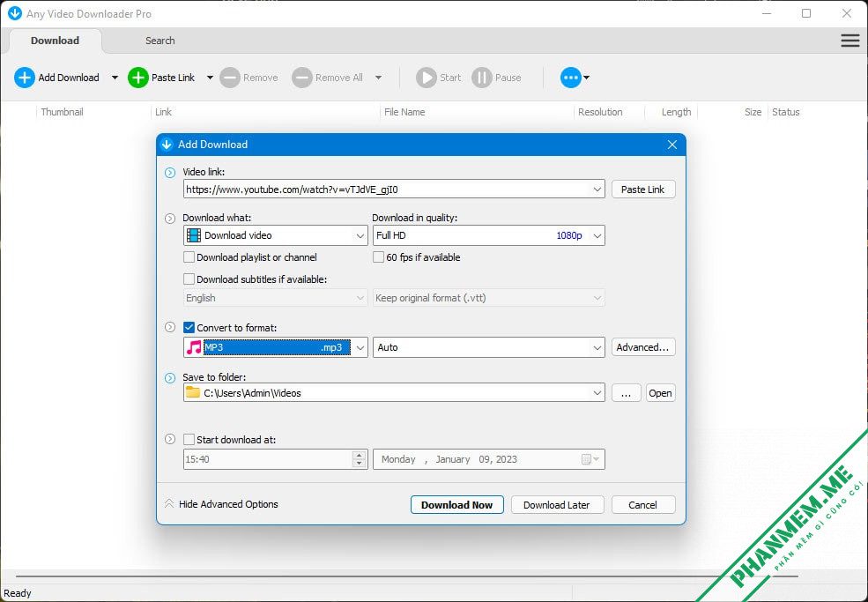Image resolution: width=868 pixels, height=602 pixels.
Task: Click the green Paste Link plus icon
Action: [137, 78]
